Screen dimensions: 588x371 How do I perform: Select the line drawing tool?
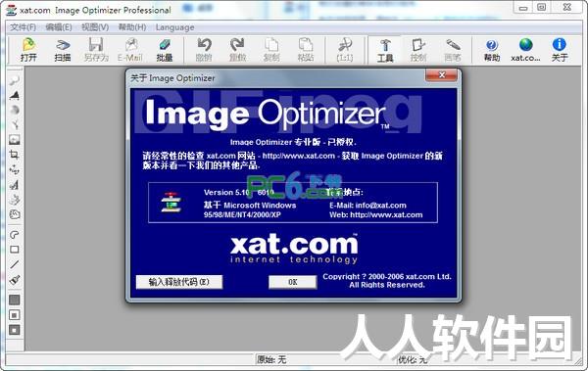click(x=15, y=264)
